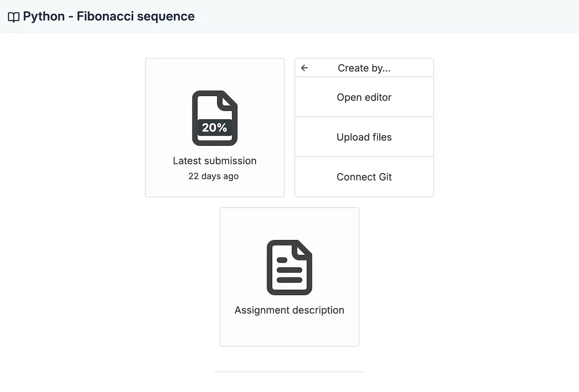The height and width of the screenshot is (392, 579).
Task: Click the divider line below Assignment description
Action: 289,372
